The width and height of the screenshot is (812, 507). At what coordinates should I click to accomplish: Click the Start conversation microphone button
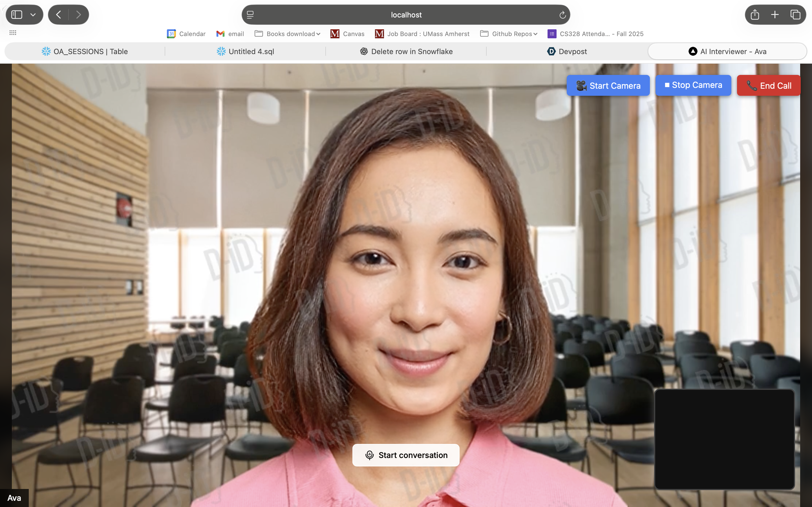tap(406, 455)
